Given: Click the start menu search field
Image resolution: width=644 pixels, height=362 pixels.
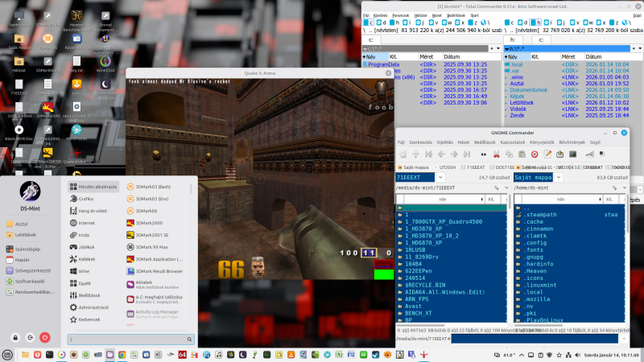Looking at the screenshot, I should click(130, 339).
